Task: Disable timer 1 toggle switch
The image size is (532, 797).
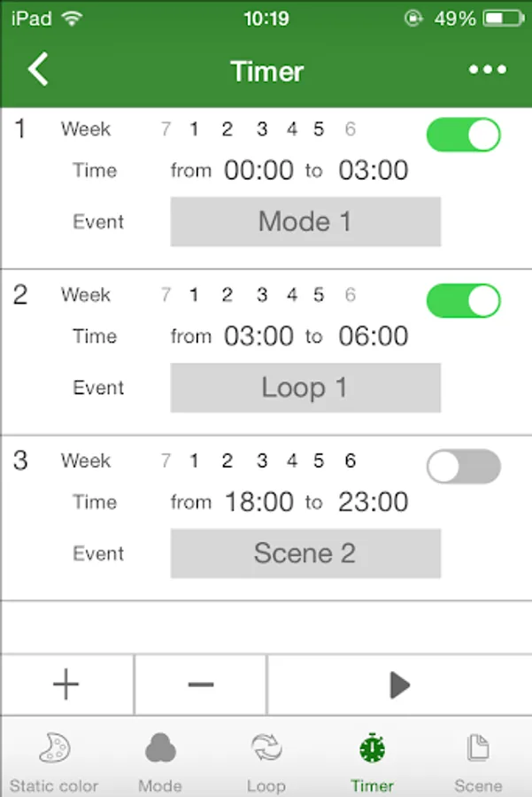Action: [x=464, y=135]
